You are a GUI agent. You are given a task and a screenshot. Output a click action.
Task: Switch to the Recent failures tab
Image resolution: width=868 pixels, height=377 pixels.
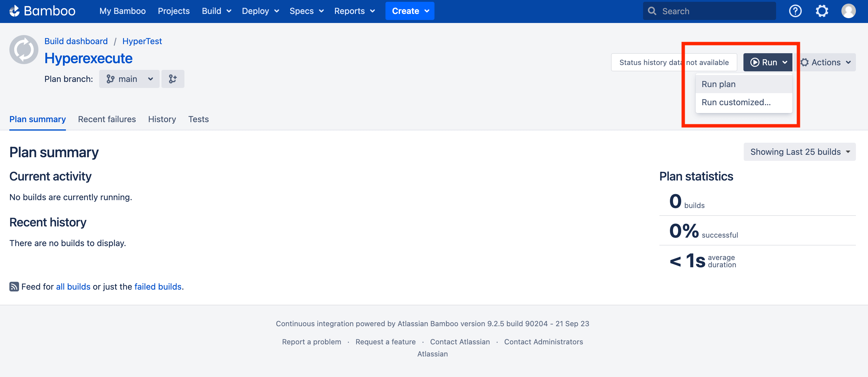pos(107,119)
